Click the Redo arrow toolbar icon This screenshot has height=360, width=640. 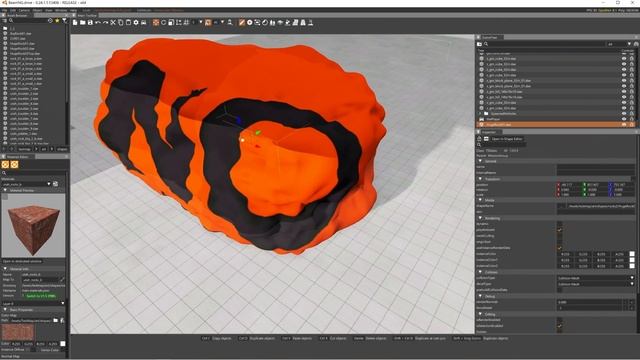pos(105,23)
